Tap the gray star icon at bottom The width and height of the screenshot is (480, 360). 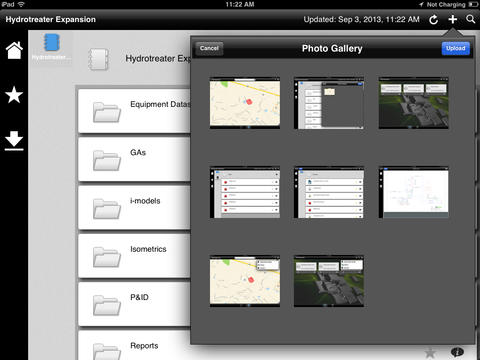(430, 352)
